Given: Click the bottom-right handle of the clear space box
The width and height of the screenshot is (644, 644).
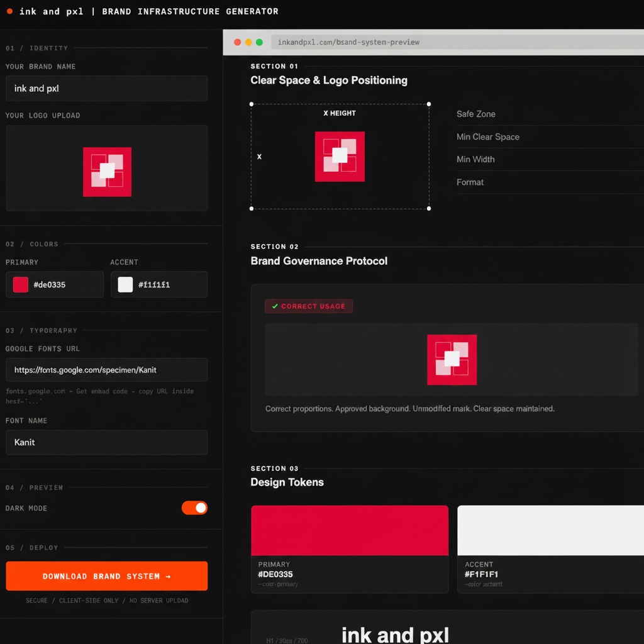Looking at the screenshot, I should [x=429, y=209].
